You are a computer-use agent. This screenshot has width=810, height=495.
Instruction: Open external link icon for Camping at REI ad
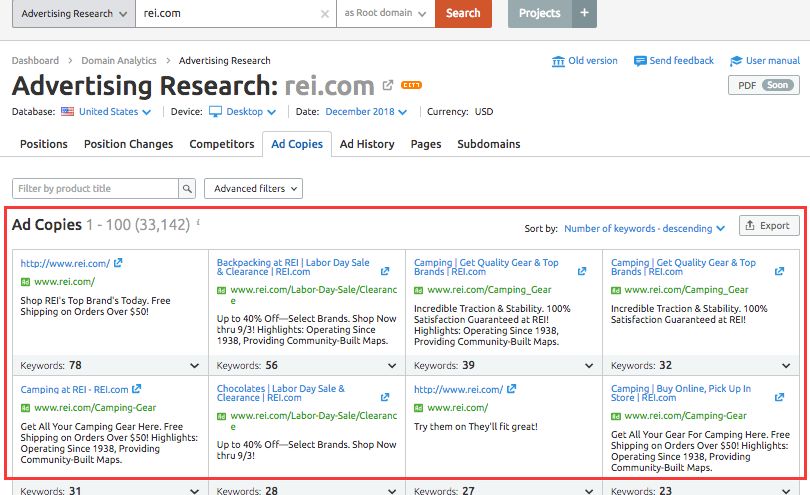[136, 389]
